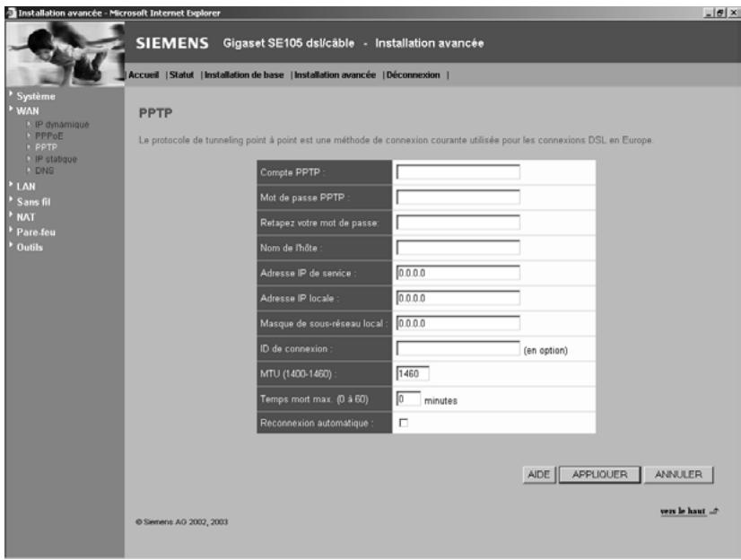741x560 pixels.
Task: Focus the Nom de l'hôte field
Action: click(x=458, y=247)
